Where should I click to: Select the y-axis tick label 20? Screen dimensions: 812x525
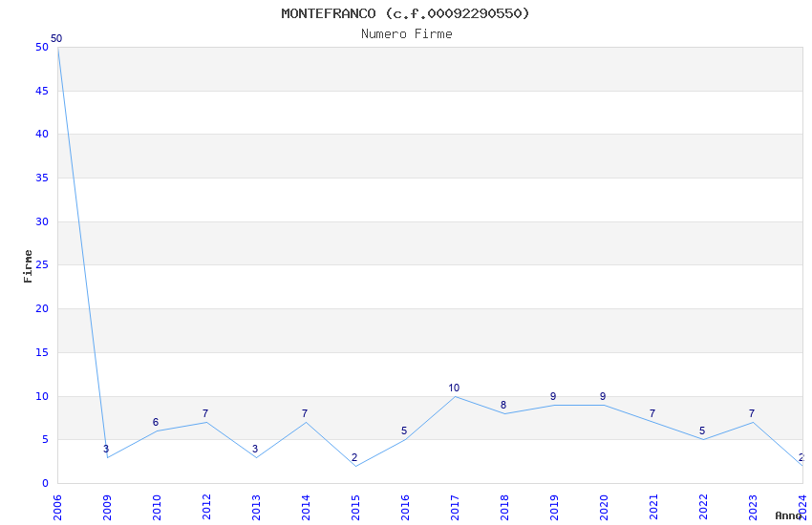pos(42,308)
